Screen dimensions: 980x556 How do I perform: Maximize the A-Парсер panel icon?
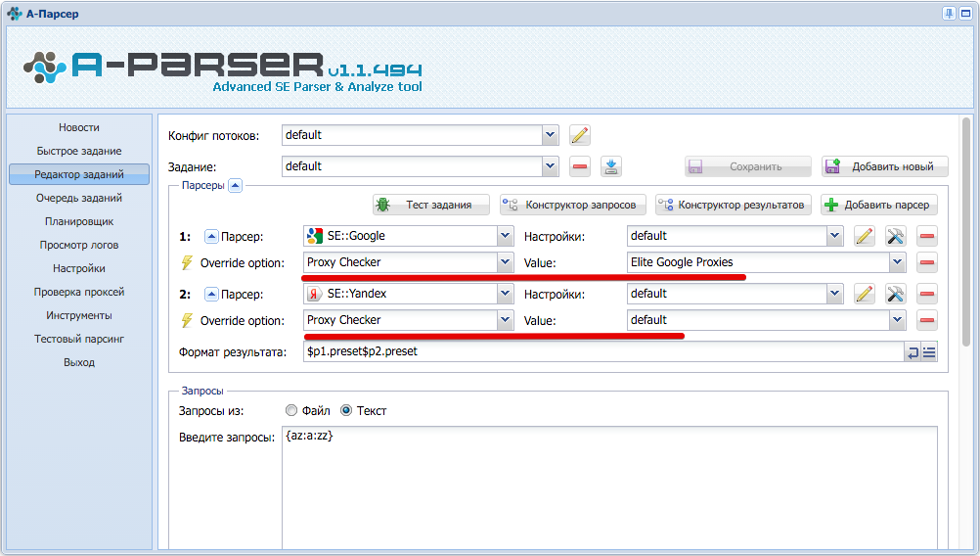(965, 13)
